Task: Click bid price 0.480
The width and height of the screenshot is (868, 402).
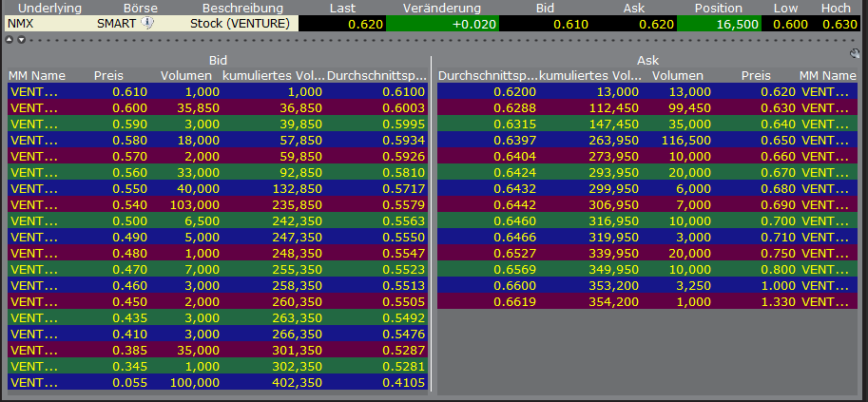Action: (x=130, y=254)
